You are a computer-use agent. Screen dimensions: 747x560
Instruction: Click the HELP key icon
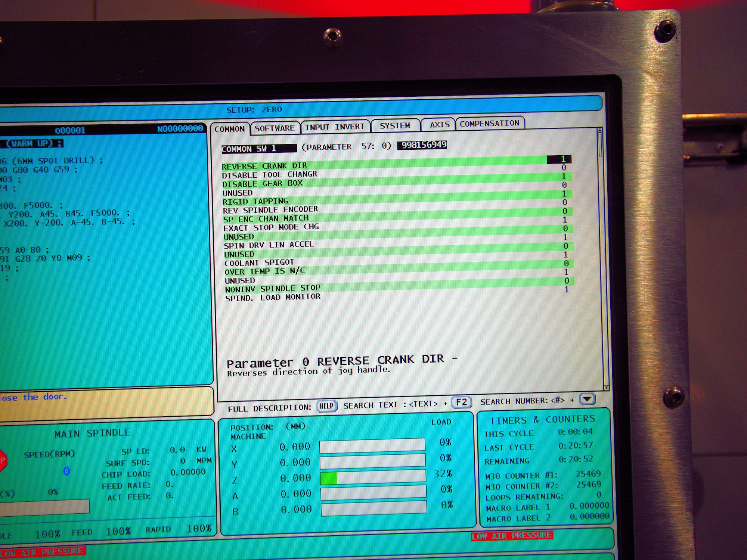pos(327,406)
